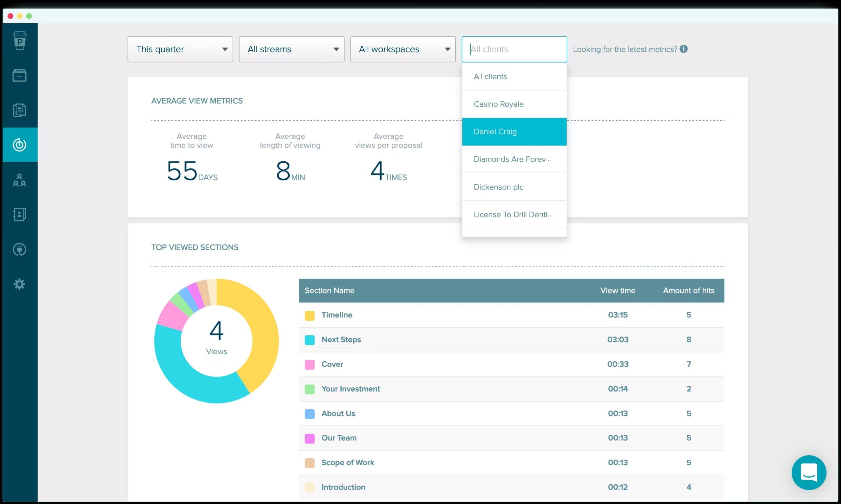Click the red window close button
The image size is (841, 504).
click(10, 16)
